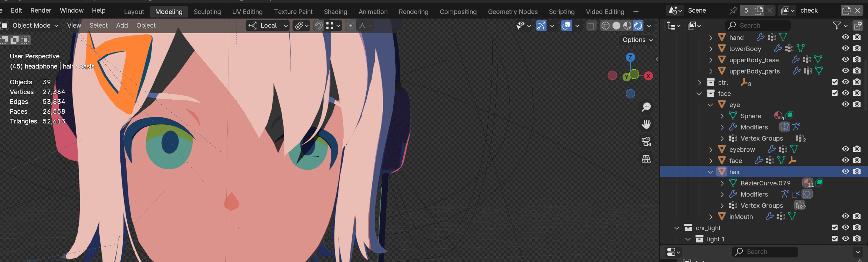This screenshot has height=262, width=868.
Task: Select material preview shading
Action: coord(627,26)
